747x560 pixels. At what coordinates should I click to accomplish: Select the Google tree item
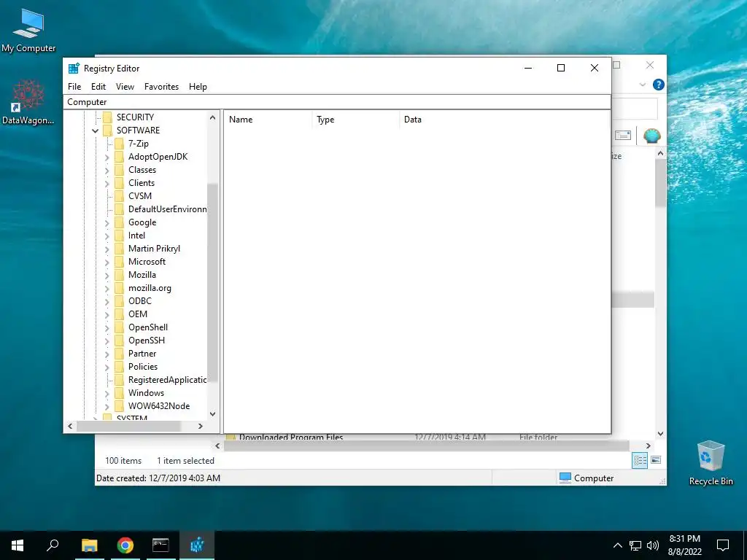pos(142,222)
